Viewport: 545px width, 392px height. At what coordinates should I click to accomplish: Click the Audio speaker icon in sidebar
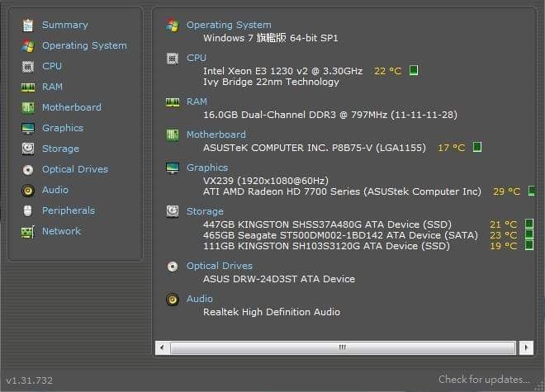pyautogui.click(x=28, y=191)
